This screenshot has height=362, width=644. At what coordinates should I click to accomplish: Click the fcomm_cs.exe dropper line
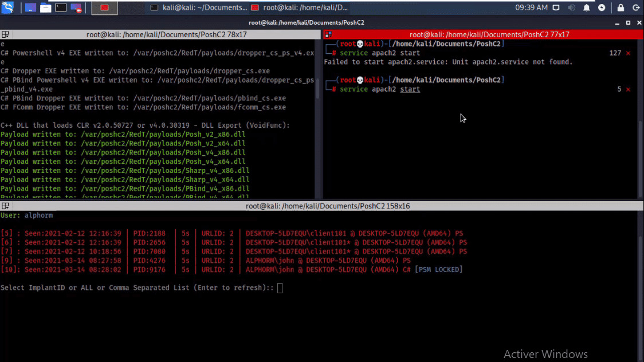[x=143, y=107]
